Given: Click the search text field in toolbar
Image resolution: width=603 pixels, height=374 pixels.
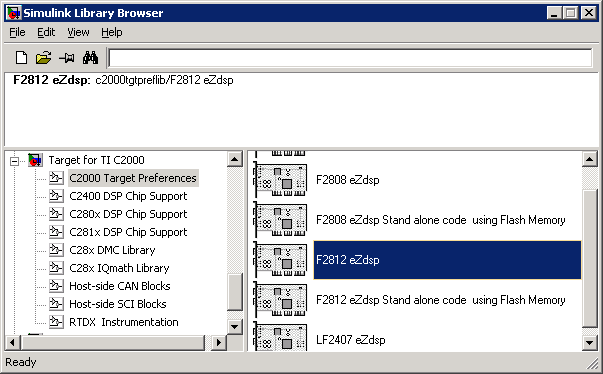Looking at the screenshot, I should 350,58.
